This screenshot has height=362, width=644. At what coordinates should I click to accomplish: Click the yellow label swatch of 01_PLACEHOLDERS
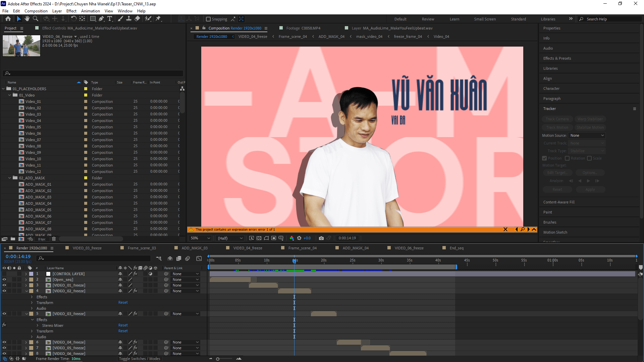click(86, 89)
